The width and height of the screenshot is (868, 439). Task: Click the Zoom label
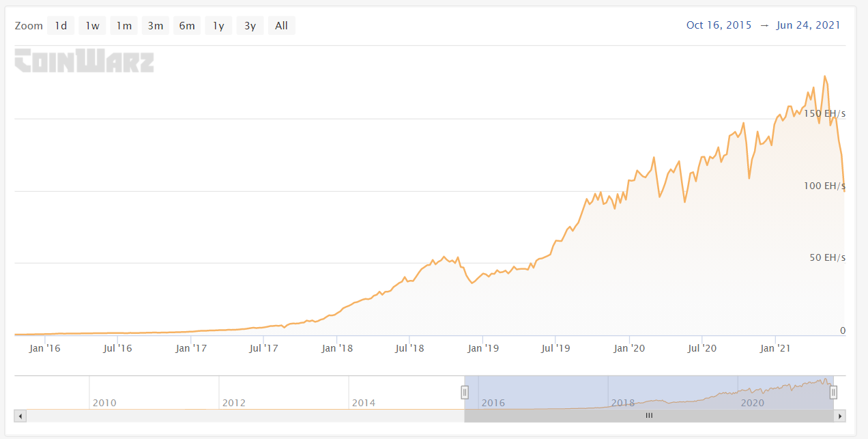coord(29,26)
